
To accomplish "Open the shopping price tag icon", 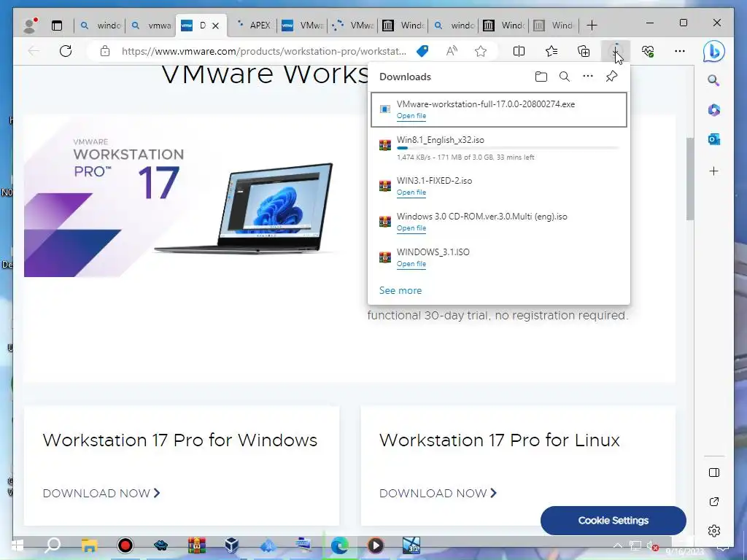I will point(422,51).
